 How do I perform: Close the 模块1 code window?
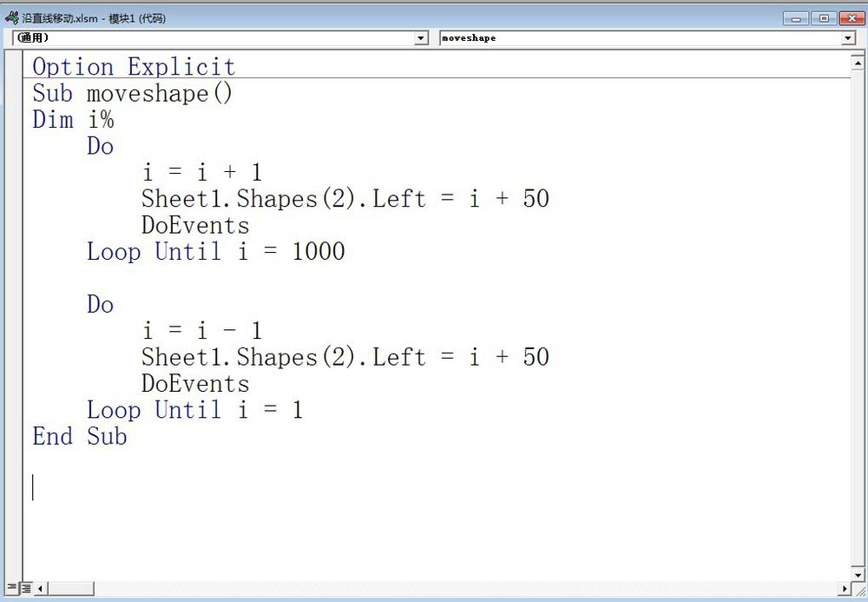pos(849,17)
